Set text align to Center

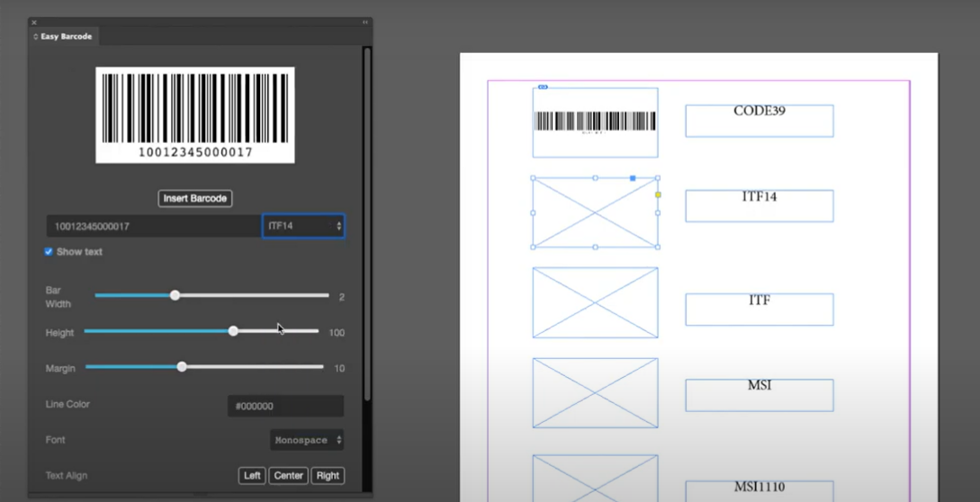click(288, 476)
